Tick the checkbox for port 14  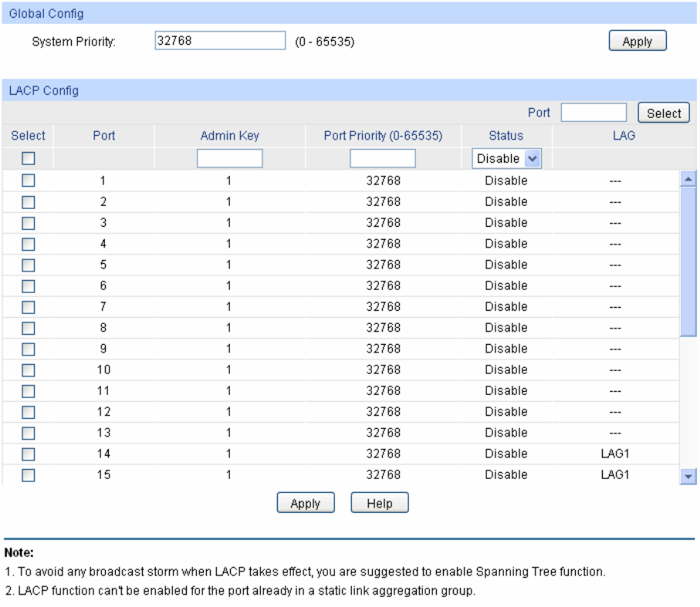click(x=28, y=454)
